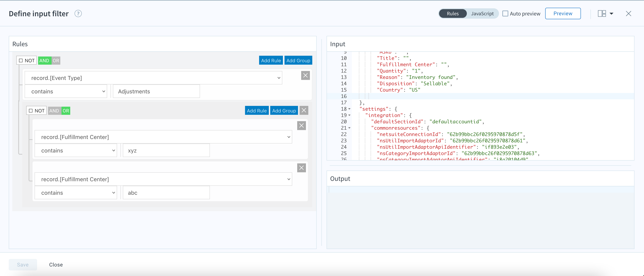Close the input filter dialog with X
Viewport: 644px width, 276px height.
pos(628,13)
